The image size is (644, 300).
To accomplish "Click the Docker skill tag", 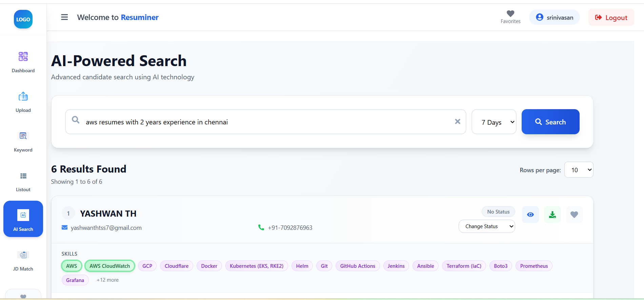I will [209, 266].
